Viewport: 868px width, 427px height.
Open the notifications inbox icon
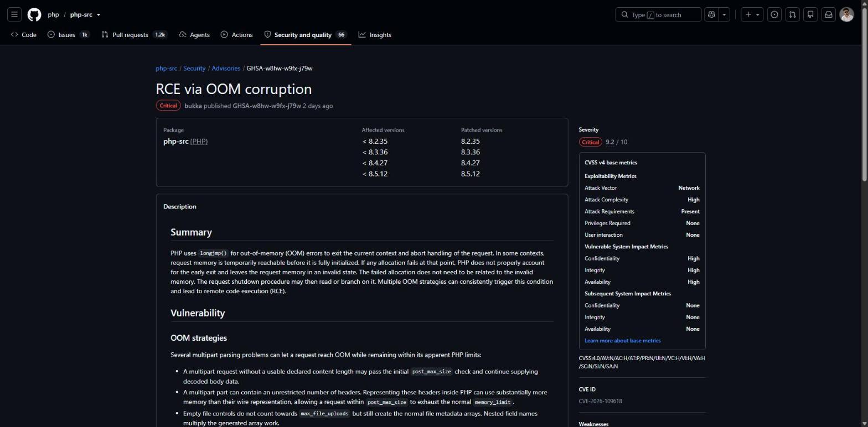[x=828, y=15]
